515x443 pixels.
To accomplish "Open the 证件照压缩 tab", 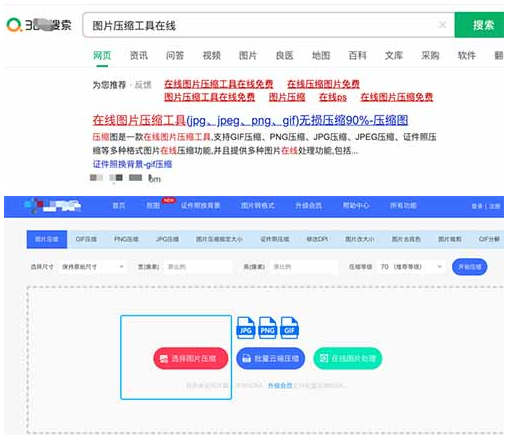I will click(275, 239).
